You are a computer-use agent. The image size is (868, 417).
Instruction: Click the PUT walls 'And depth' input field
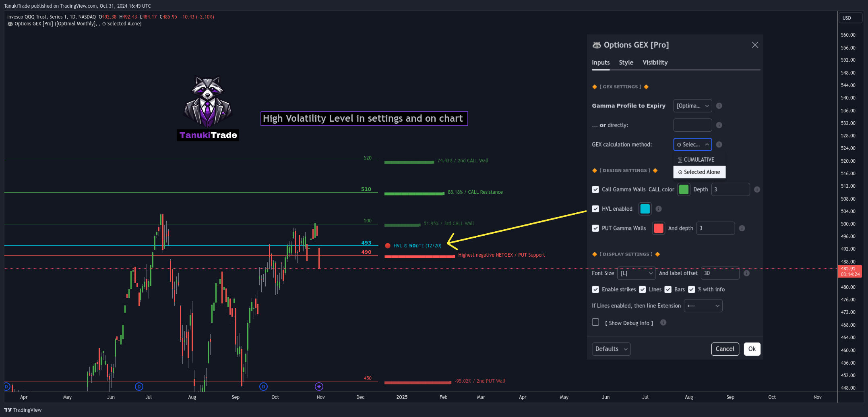pyautogui.click(x=715, y=228)
